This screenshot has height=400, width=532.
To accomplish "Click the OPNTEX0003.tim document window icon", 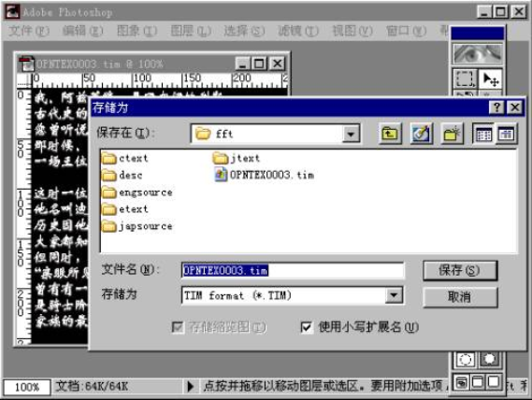I will (26, 64).
